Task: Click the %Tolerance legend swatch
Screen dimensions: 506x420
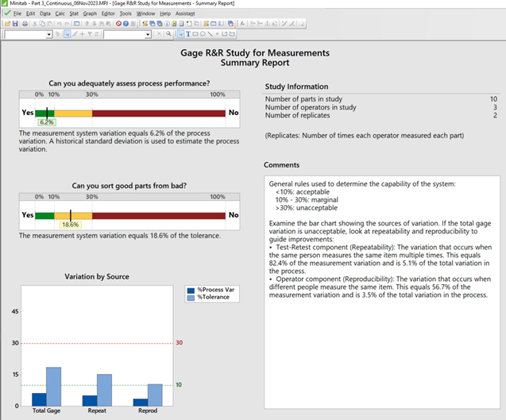Action: point(191,299)
